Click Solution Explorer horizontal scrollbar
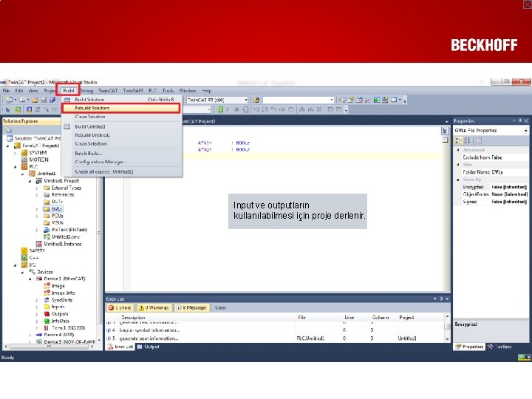Image resolution: width=532 pixels, height=399 pixels. click(x=50, y=347)
